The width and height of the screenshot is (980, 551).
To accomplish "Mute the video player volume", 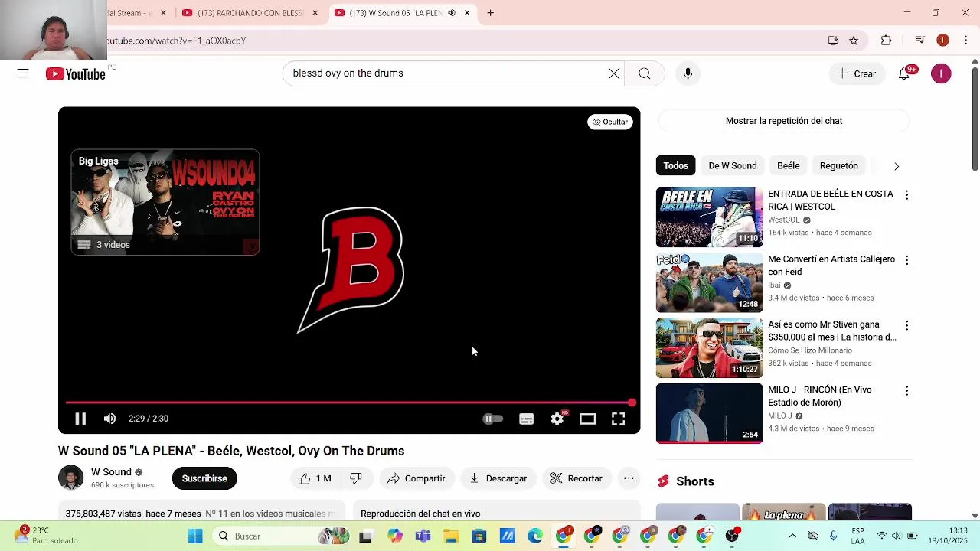I will (x=110, y=419).
